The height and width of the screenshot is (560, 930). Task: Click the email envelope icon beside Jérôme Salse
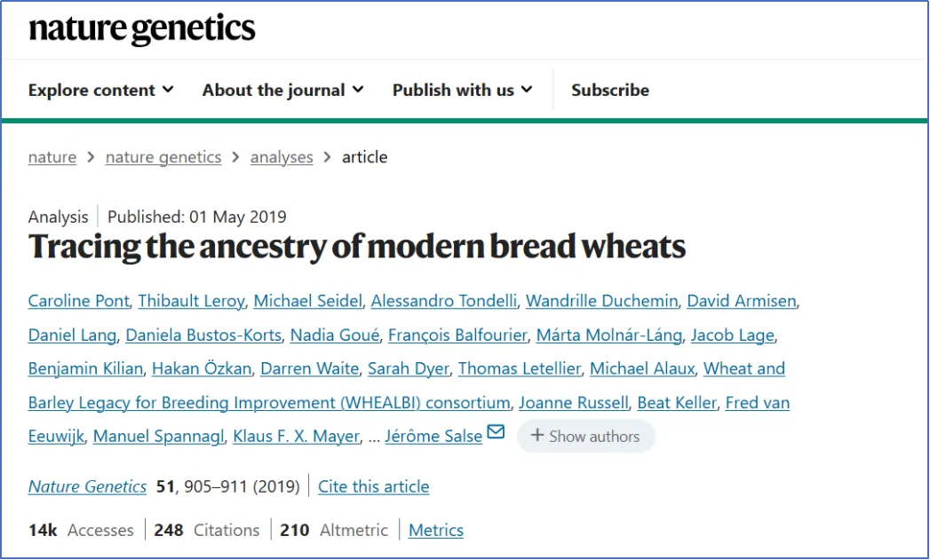(x=496, y=432)
